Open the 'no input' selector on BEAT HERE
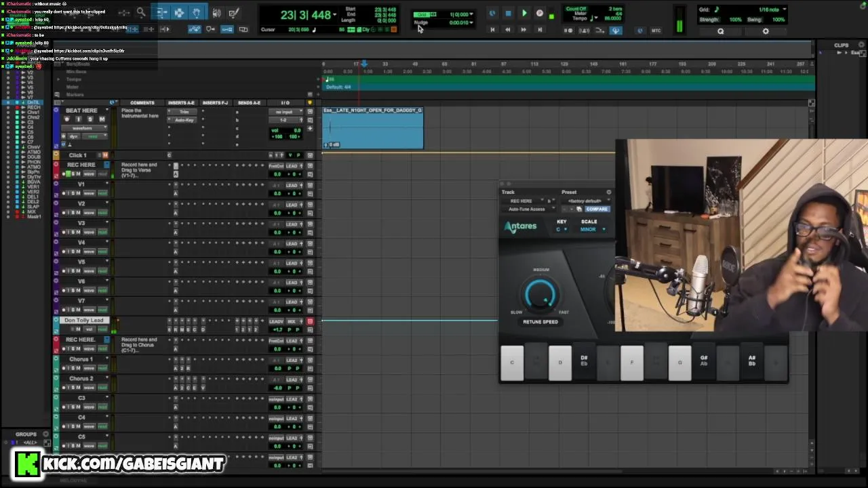This screenshot has width=868, height=488. pyautogui.click(x=285, y=112)
